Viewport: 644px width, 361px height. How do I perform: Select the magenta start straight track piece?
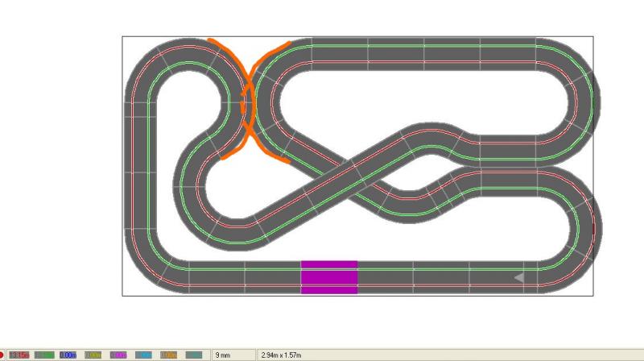click(x=329, y=276)
